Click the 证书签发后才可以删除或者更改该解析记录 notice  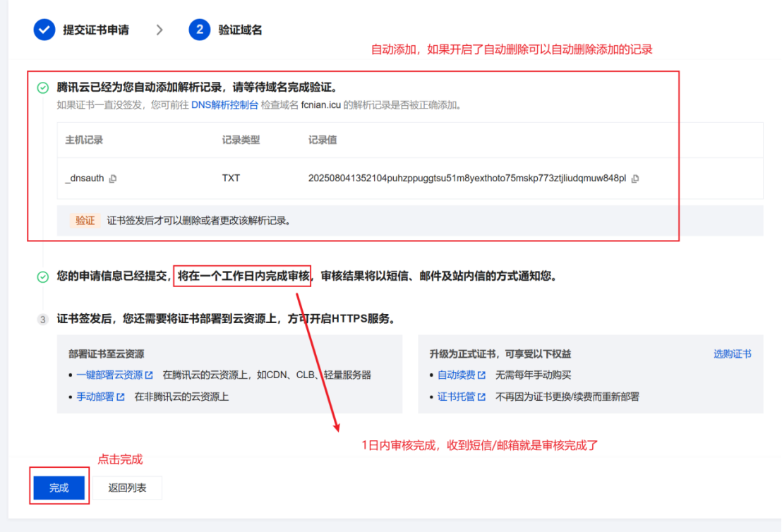[198, 220]
